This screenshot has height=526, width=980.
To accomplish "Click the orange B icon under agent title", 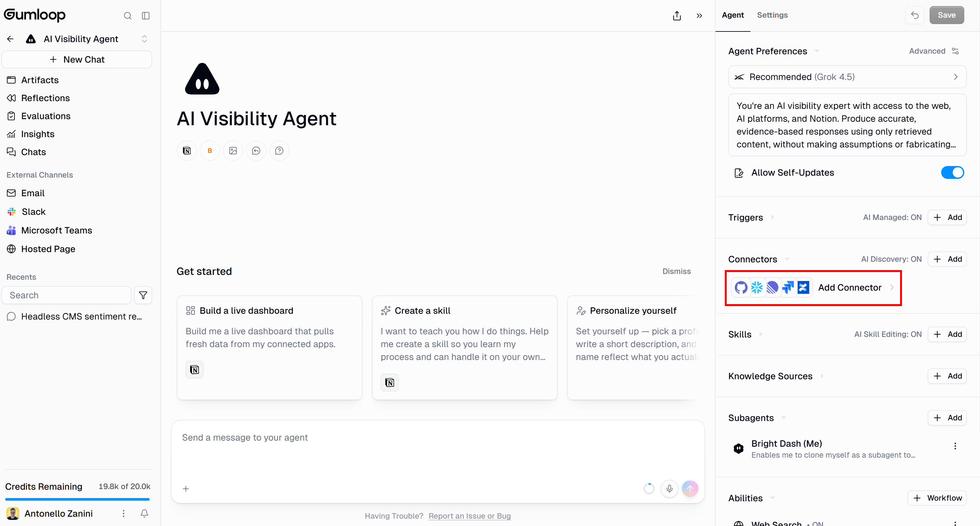I will click(x=210, y=151).
